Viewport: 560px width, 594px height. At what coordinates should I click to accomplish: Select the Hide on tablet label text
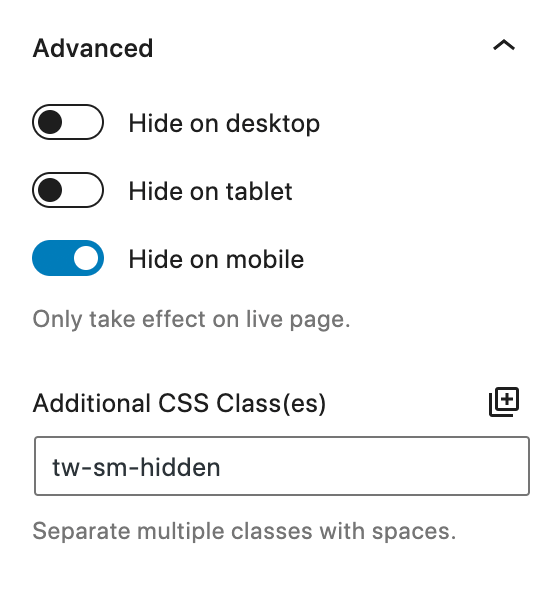click(x=211, y=191)
